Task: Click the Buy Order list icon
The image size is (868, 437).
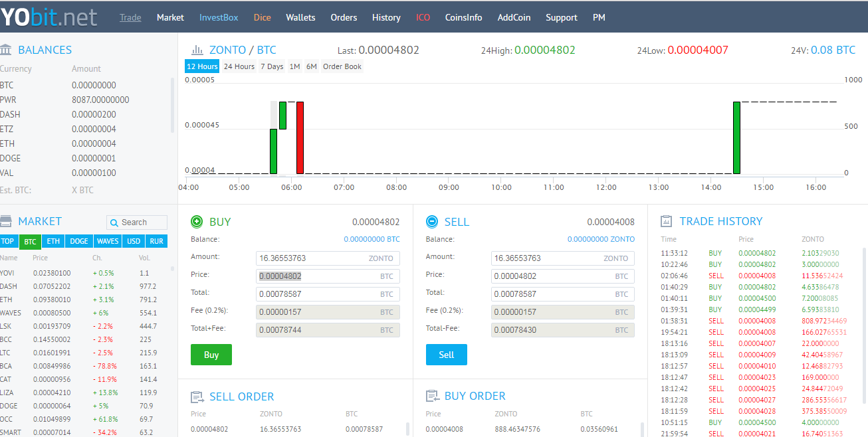Action: pyautogui.click(x=432, y=396)
